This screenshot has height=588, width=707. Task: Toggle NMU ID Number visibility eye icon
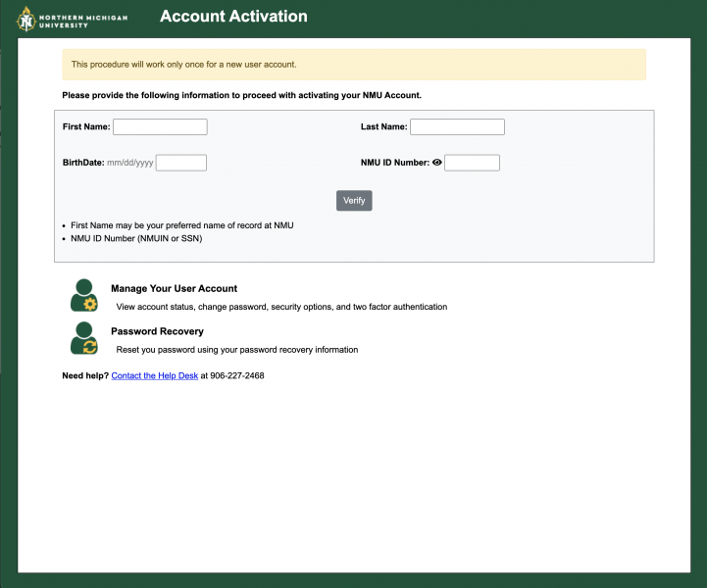coord(437,163)
